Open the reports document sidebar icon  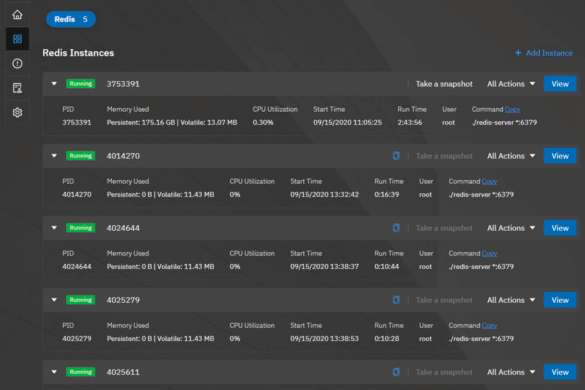[17, 88]
